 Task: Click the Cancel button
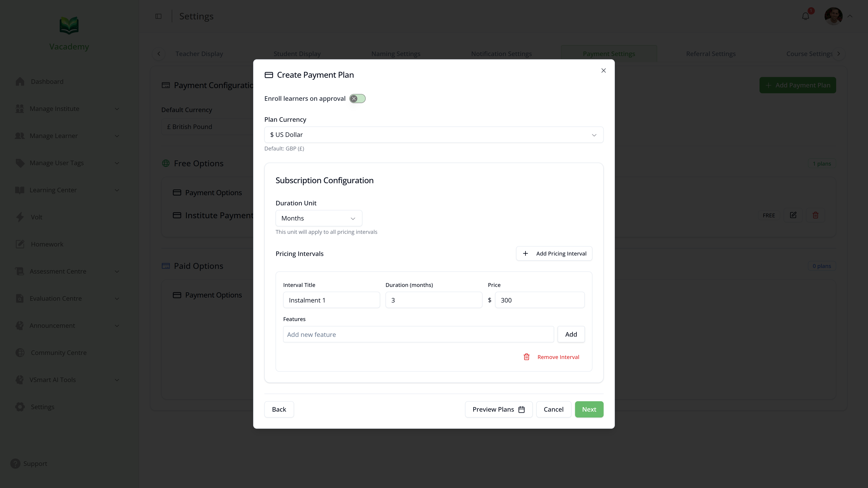pyautogui.click(x=553, y=409)
